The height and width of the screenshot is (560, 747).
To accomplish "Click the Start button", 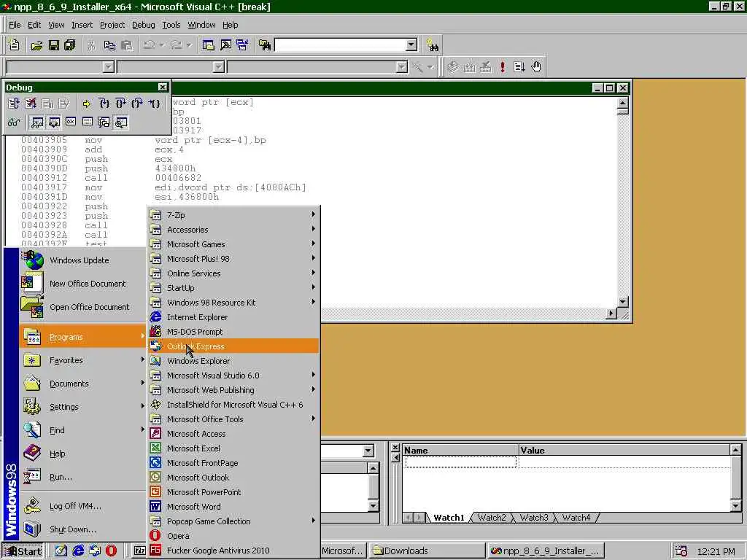I will click(x=23, y=551).
